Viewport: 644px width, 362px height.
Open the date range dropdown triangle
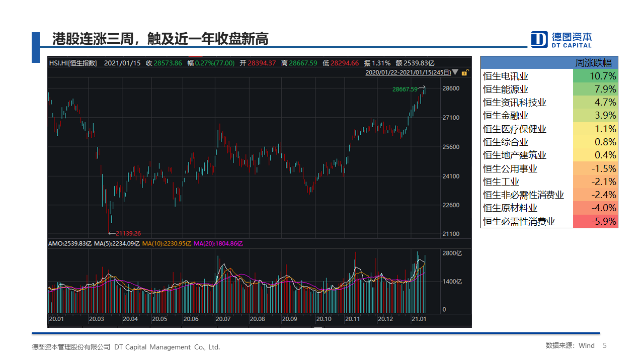456,72
